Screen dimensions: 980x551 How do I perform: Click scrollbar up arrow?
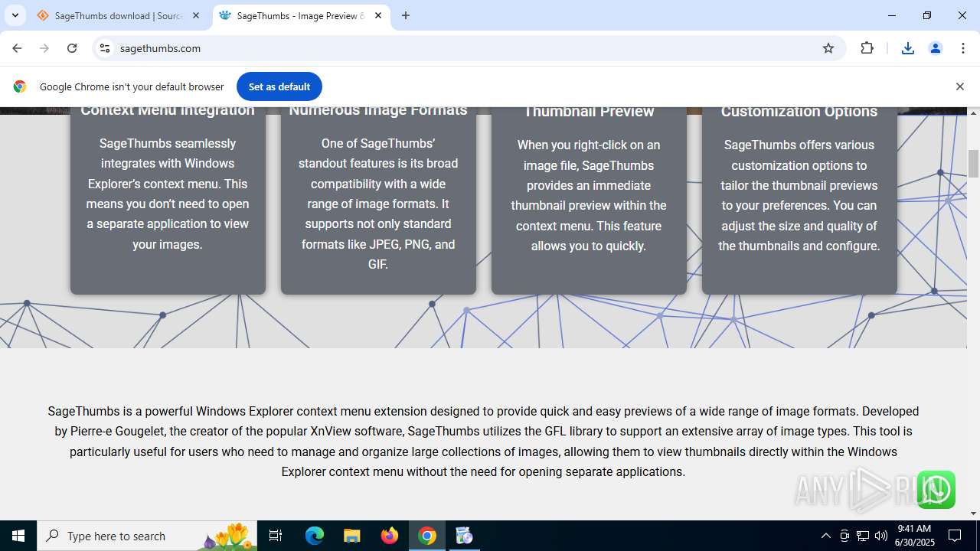tap(974, 113)
